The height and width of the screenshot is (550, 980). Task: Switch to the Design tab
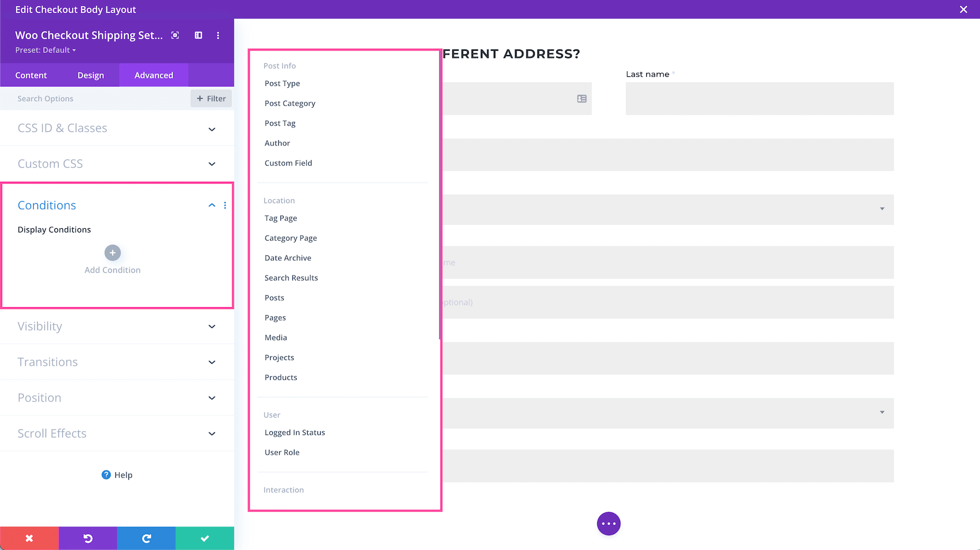90,75
